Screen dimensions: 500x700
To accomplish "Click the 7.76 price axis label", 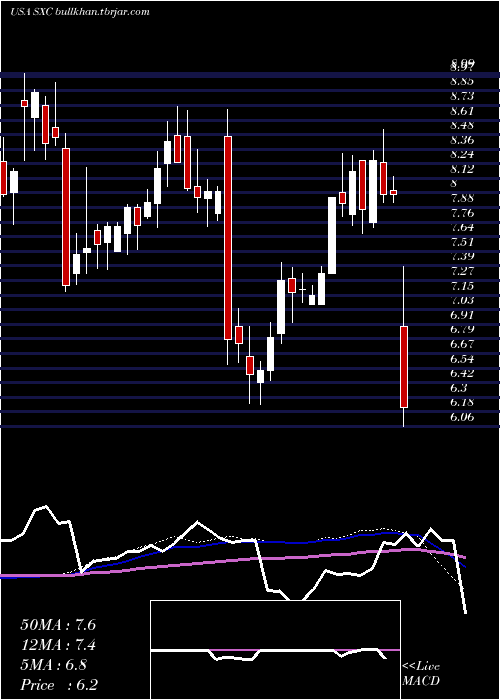I will point(462,213).
